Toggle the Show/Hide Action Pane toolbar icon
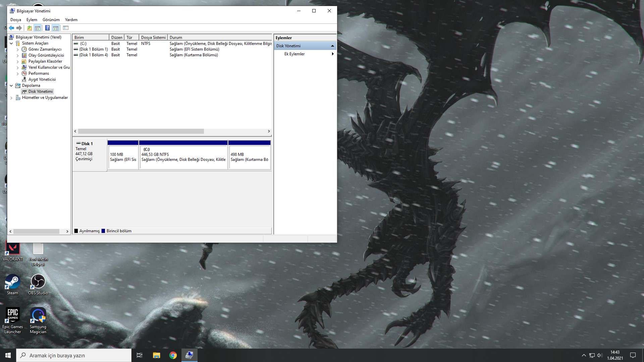The image size is (644, 362). (56, 28)
